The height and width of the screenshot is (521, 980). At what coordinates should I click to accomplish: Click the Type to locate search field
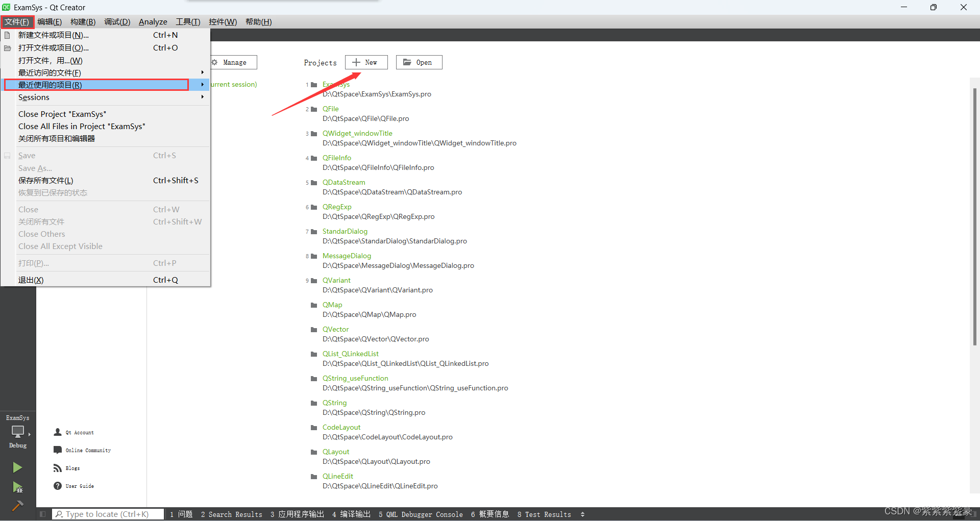point(108,514)
